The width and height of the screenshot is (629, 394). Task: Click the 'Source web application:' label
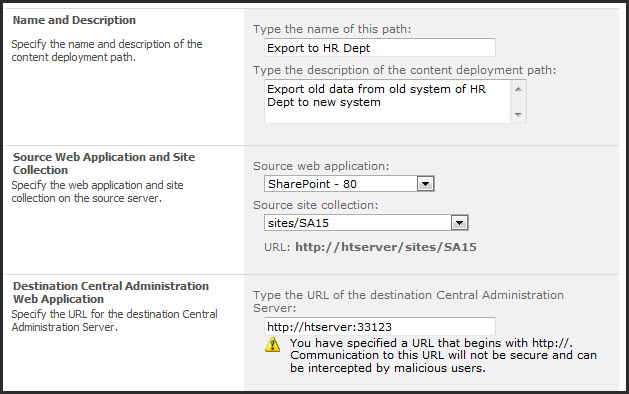[321, 166]
